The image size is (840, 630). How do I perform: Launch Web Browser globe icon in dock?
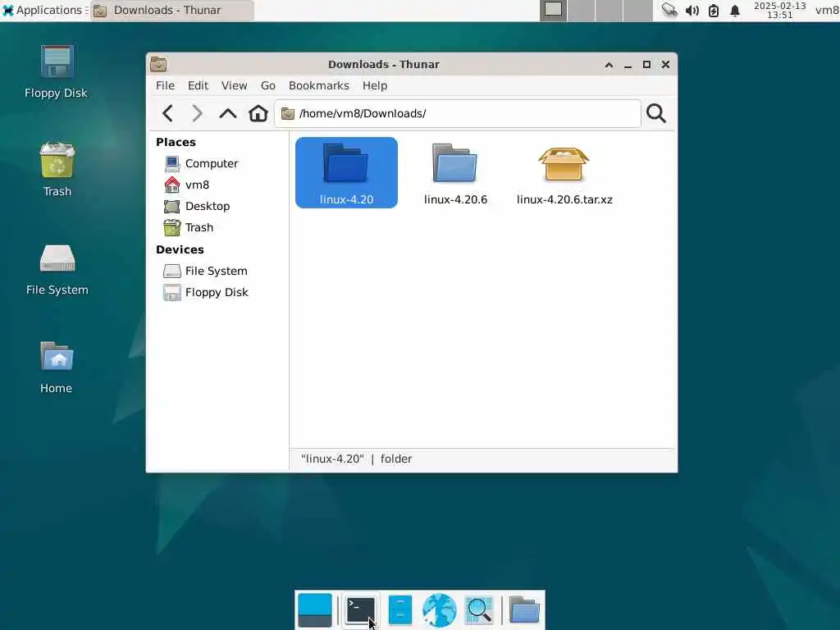(x=440, y=610)
